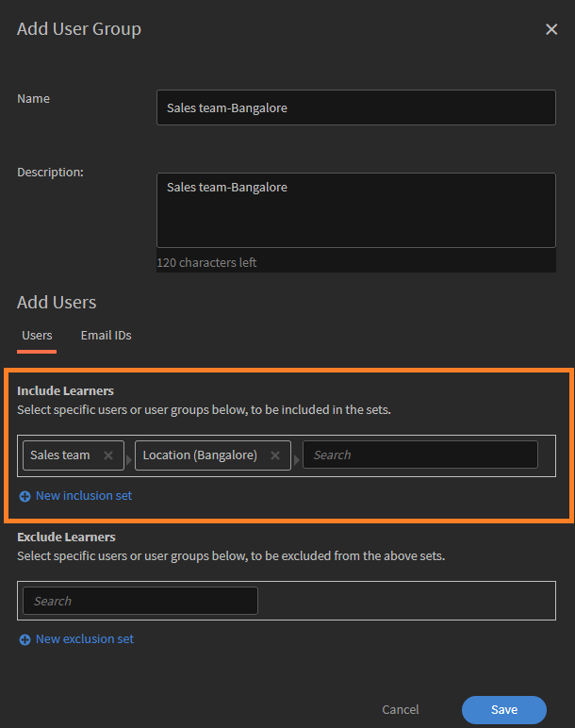
Task: Switch to the Email IDs tab
Action: [x=106, y=335]
